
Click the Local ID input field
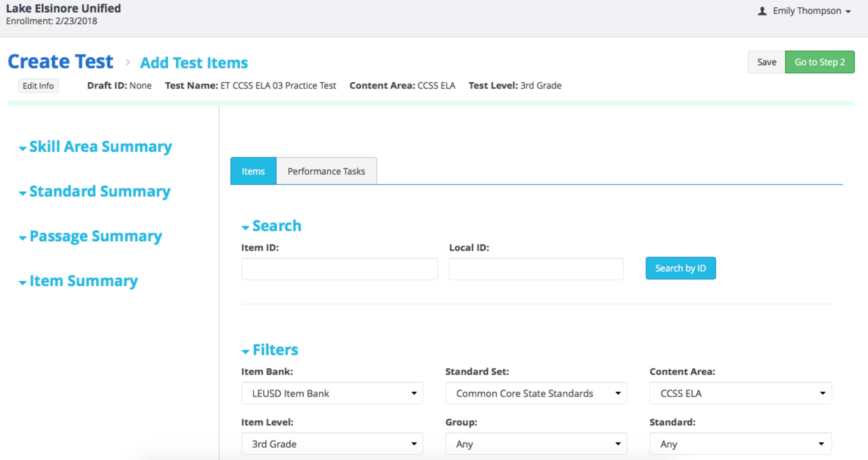coord(536,269)
